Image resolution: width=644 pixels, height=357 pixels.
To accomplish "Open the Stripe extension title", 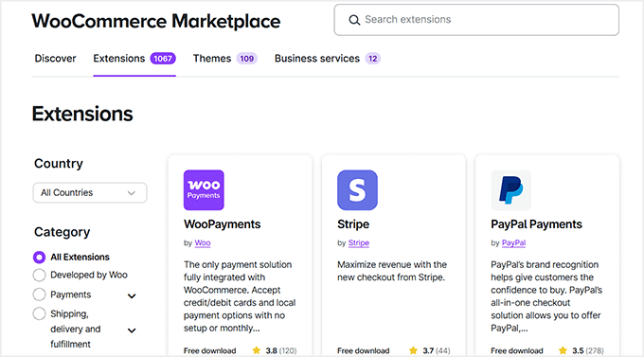I will pos(353,224).
